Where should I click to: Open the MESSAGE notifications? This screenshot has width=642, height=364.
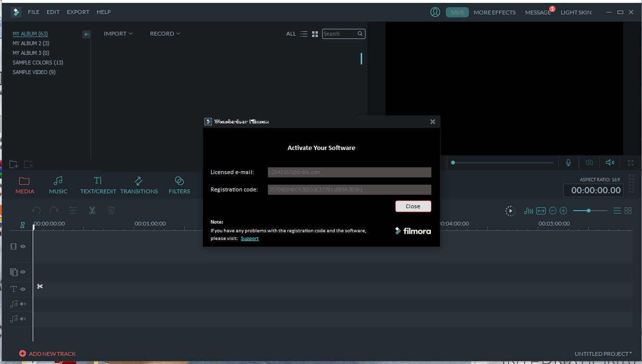tap(538, 12)
